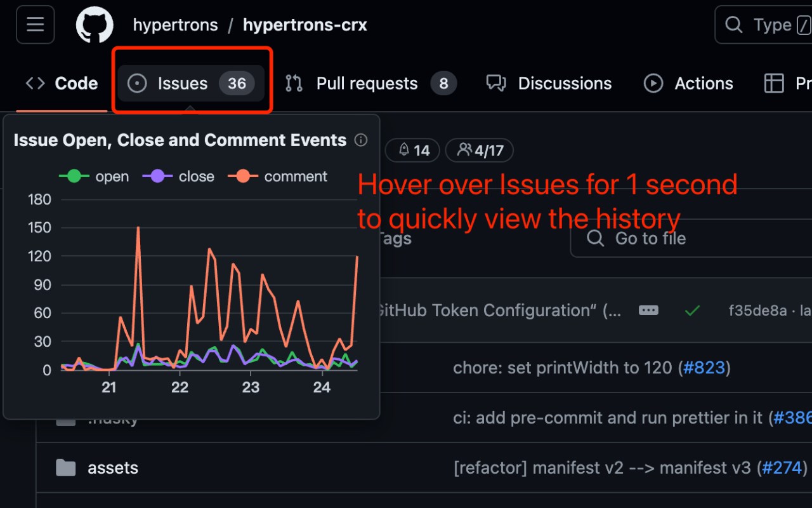The width and height of the screenshot is (812, 508).
Task: Toggle the open series in chart legend
Action: tap(94, 177)
